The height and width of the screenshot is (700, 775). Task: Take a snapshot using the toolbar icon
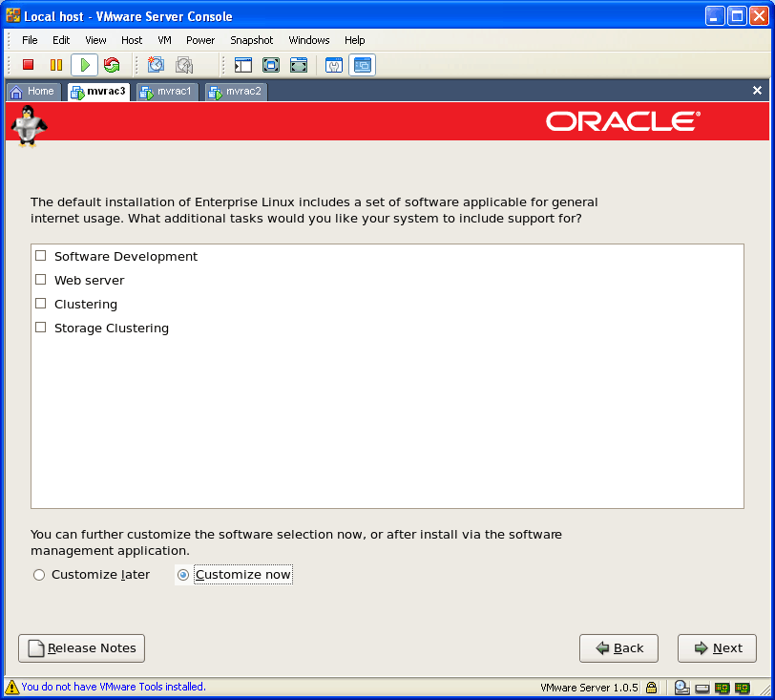click(156, 65)
